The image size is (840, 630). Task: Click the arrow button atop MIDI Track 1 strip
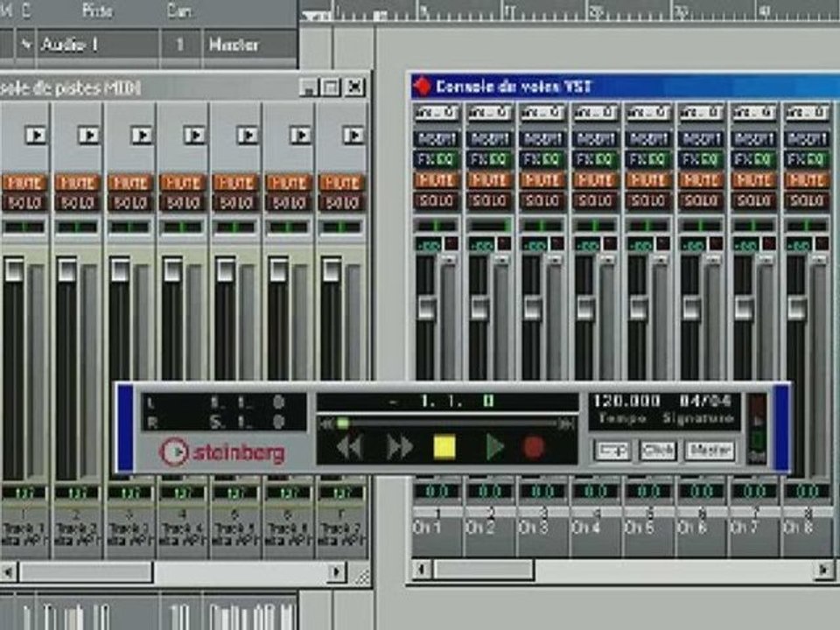(x=36, y=135)
